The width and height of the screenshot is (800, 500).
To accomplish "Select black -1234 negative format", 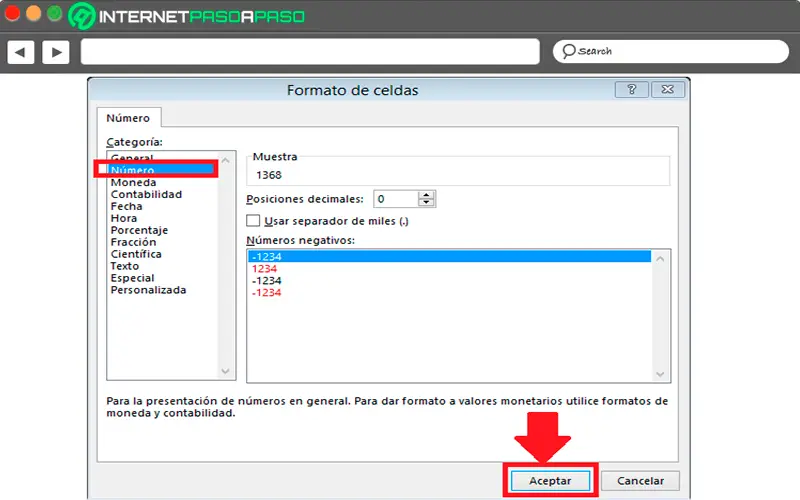I will [x=267, y=281].
